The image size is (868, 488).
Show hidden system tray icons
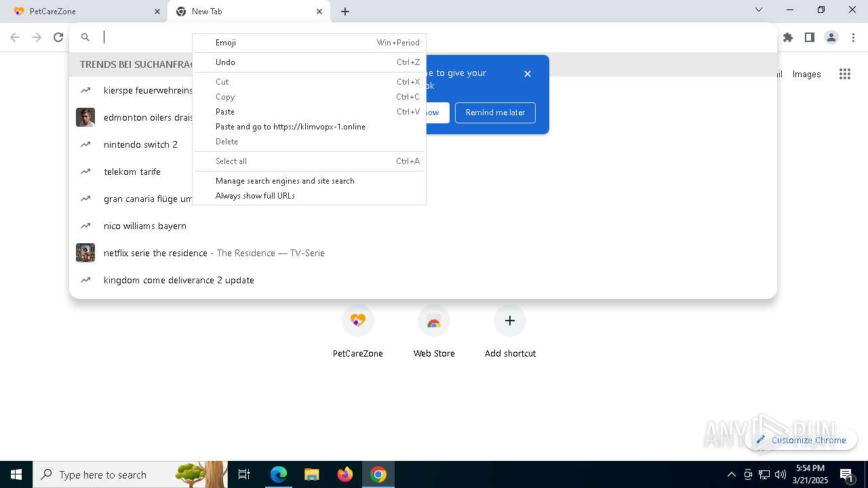pos(732,474)
